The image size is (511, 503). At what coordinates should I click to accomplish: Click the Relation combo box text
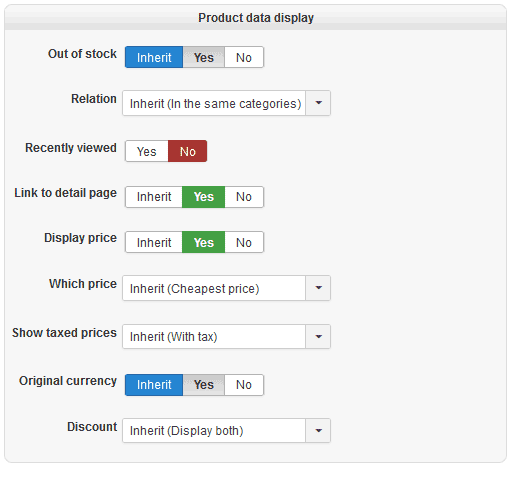(x=214, y=103)
